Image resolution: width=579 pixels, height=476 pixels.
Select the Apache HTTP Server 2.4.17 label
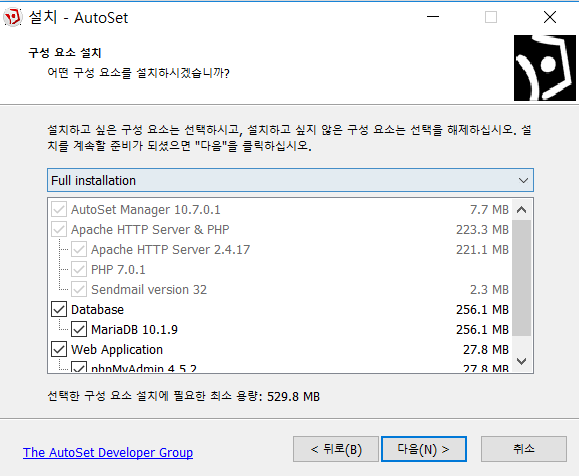click(171, 250)
